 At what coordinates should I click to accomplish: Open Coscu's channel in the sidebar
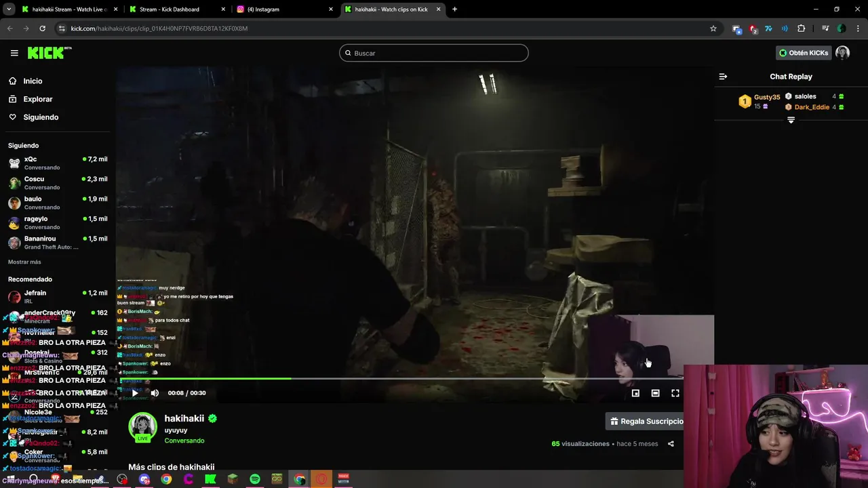tap(58, 183)
